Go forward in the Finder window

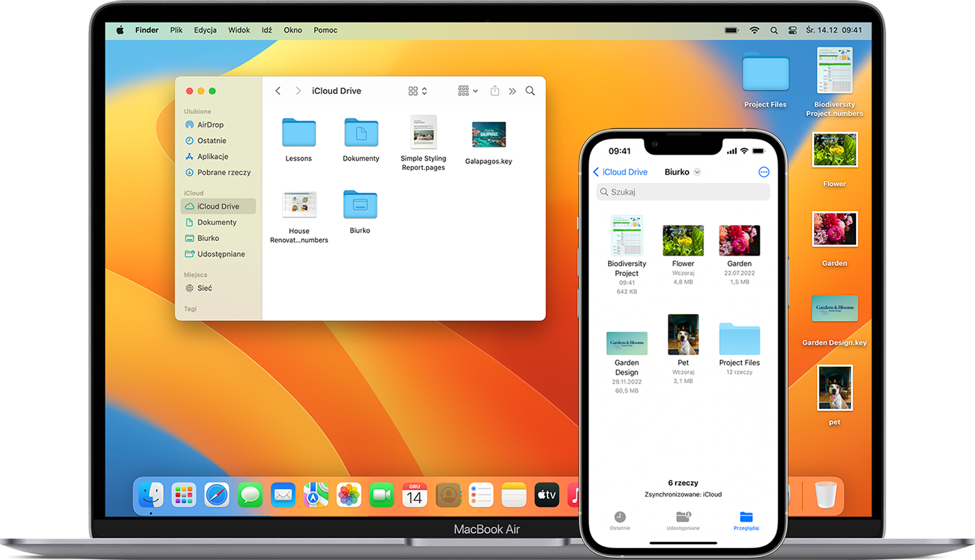298,91
